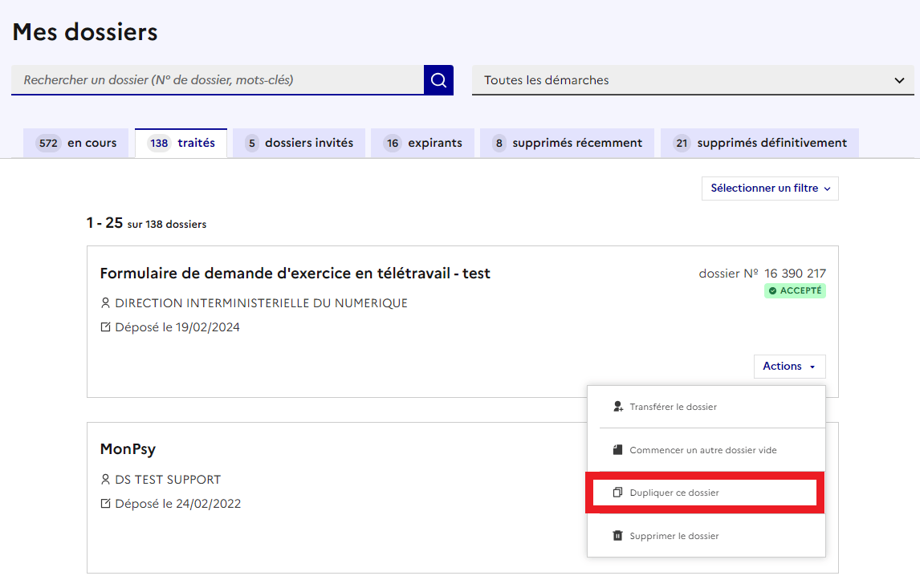
Task: Click the transfer dossier person icon
Action: (617, 407)
